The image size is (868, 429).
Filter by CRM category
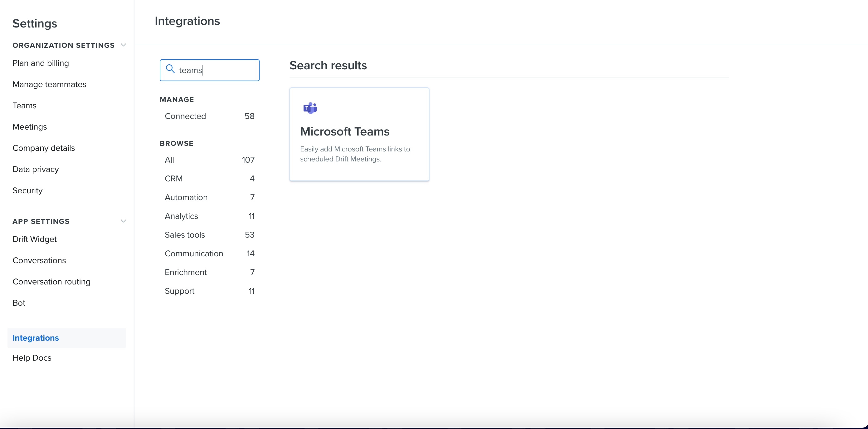[x=210, y=178]
